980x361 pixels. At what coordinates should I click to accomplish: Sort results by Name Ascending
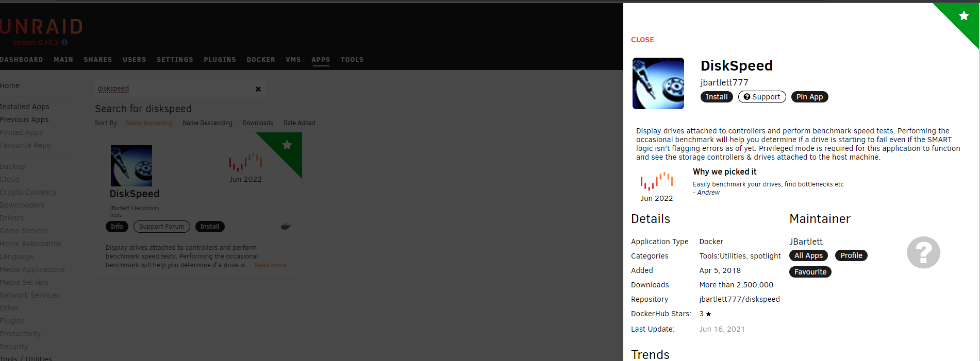pos(149,123)
